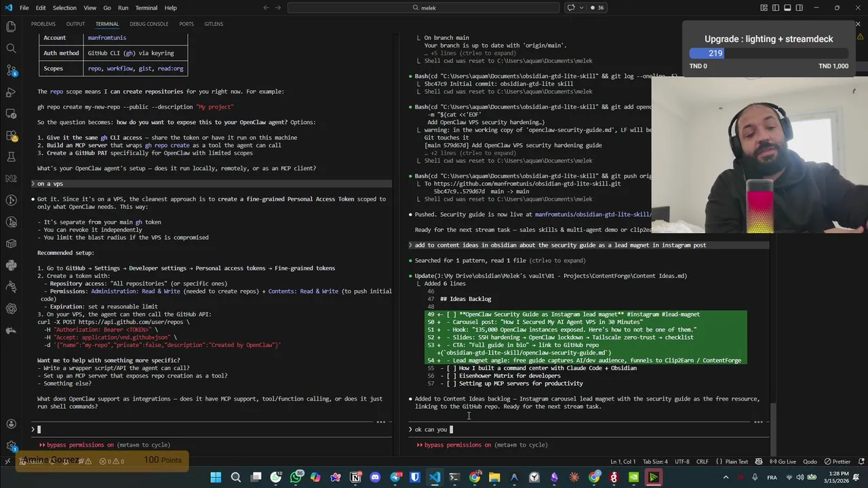Click Ln 1, Col 1 in status bar

pyautogui.click(x=623, y=462)
